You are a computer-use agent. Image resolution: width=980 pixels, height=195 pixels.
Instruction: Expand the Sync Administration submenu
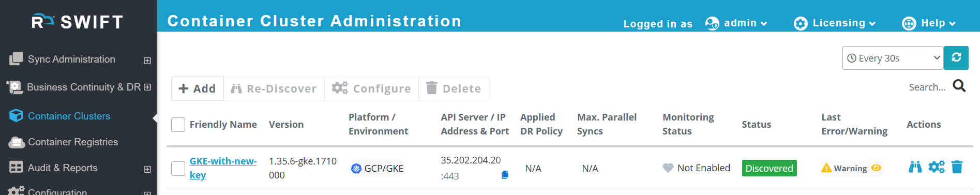[x=147, y=61]
